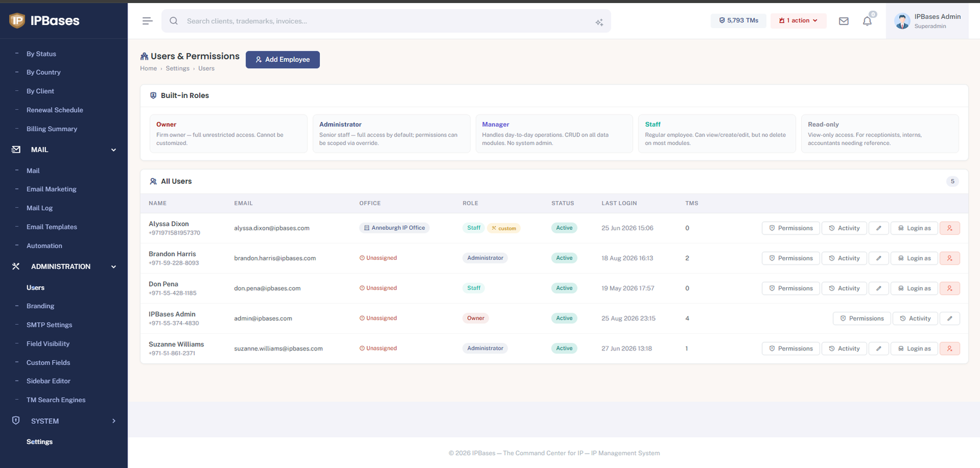980x468 pixels.
Task: Click the IPBases Admin avatar
Action: (902, 21)
